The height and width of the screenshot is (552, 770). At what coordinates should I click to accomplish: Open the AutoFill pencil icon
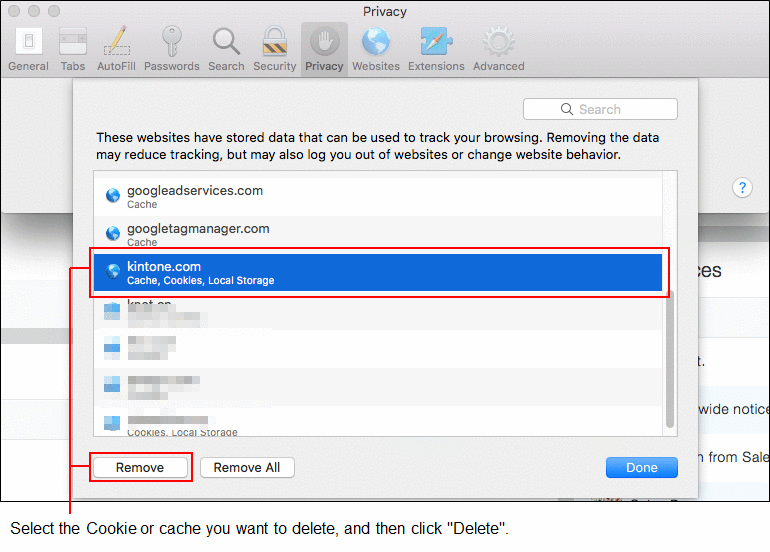pyautogui.click(x=116, y=41)
